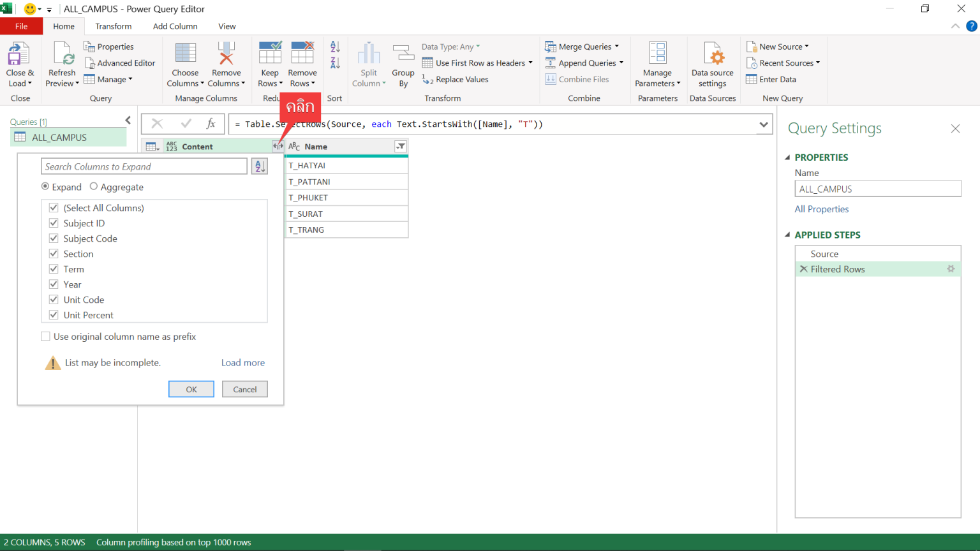980x551 pixels.
Task: Expand the formula bar with the chevron
Action: click(x=764, y=124)
